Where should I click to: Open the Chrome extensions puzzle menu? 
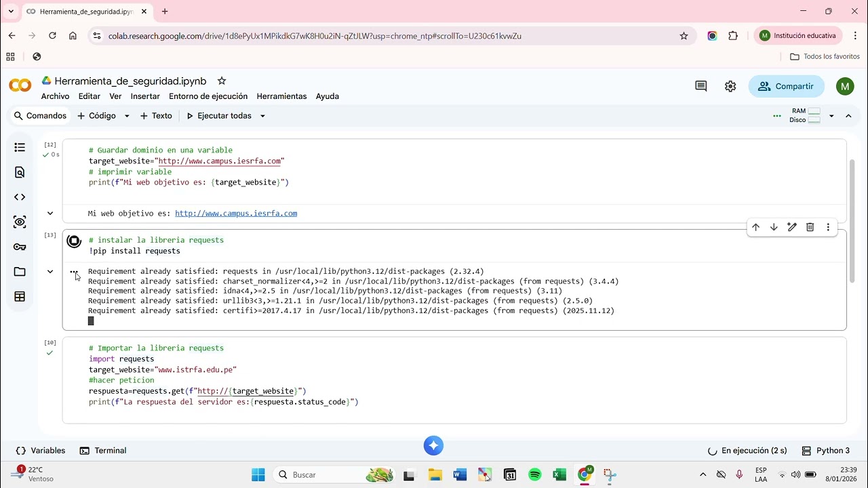click(x=733, y=36)
